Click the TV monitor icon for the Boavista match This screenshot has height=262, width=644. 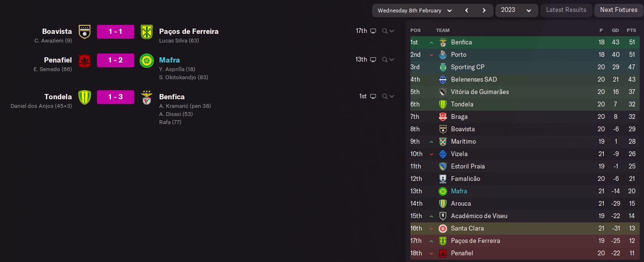point(373,31)
